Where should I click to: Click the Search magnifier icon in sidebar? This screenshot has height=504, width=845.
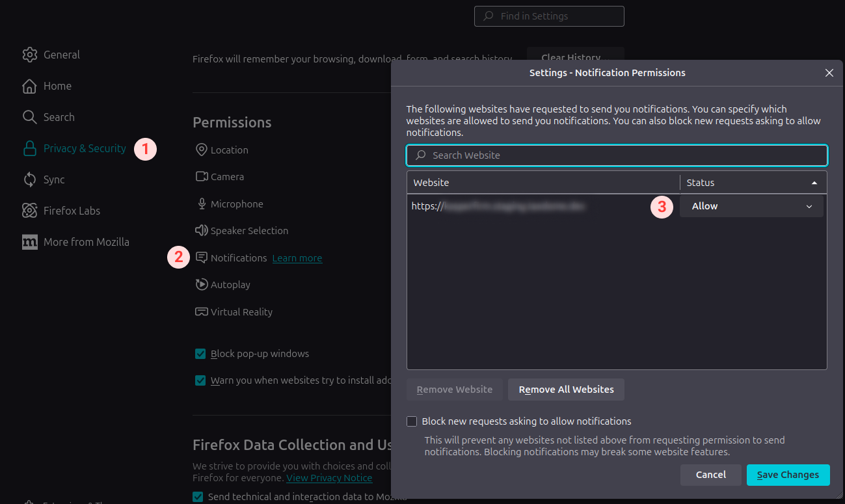coord(29,117)
